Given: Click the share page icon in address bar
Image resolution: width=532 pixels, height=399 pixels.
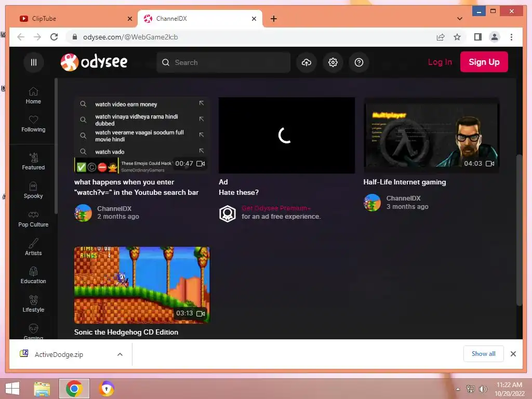Looking at the screenshot, I should (x=441, y=37).
